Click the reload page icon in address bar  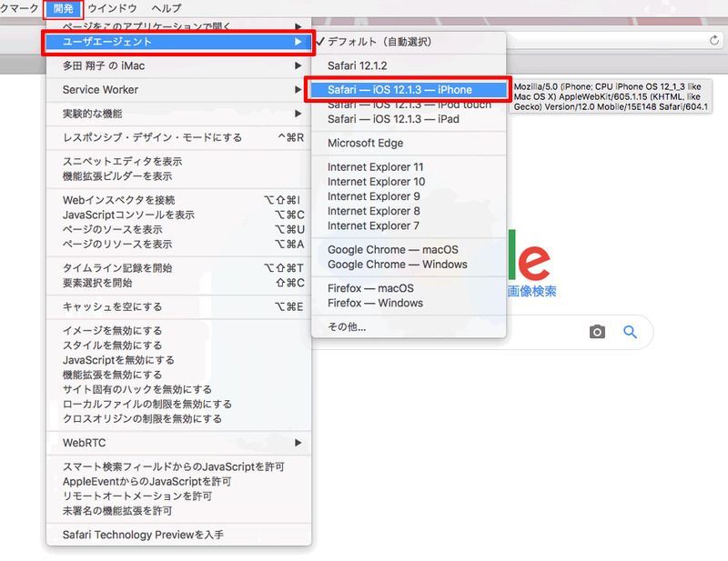pos(714,40)
